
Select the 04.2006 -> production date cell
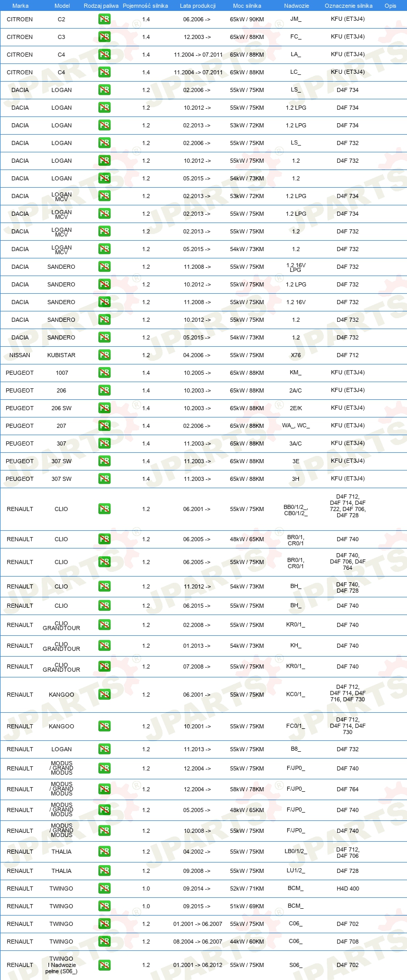tap(197, 355)
